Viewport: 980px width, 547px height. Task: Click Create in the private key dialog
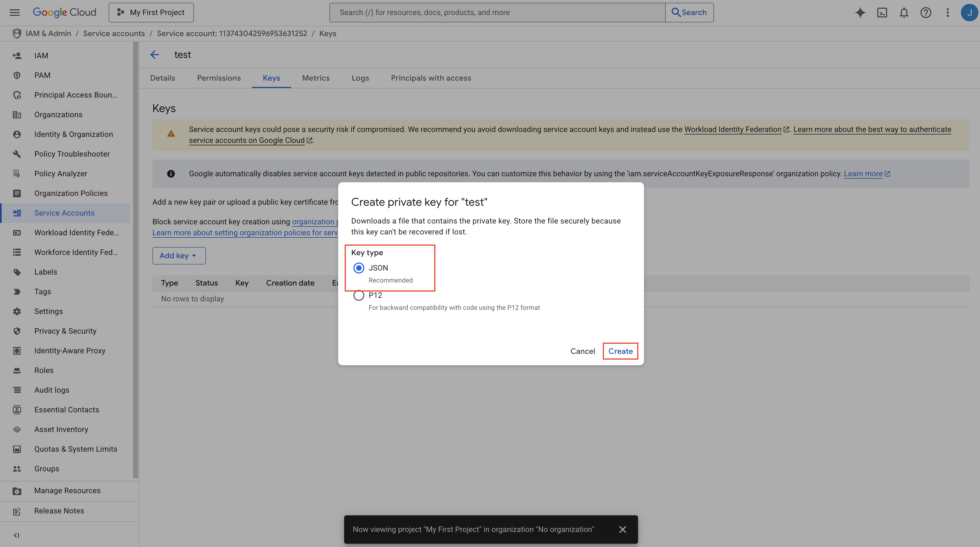tap(621, 351)
